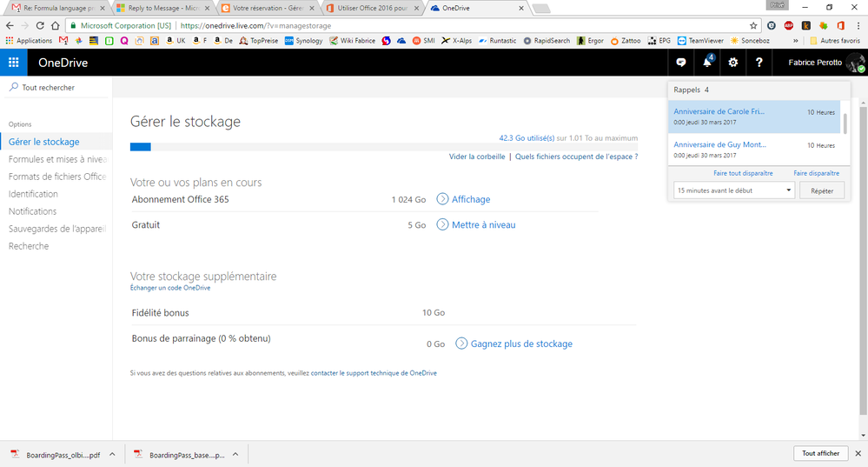
Task: Reload the page
Action: pyautogui.click(x=40, y=25)
